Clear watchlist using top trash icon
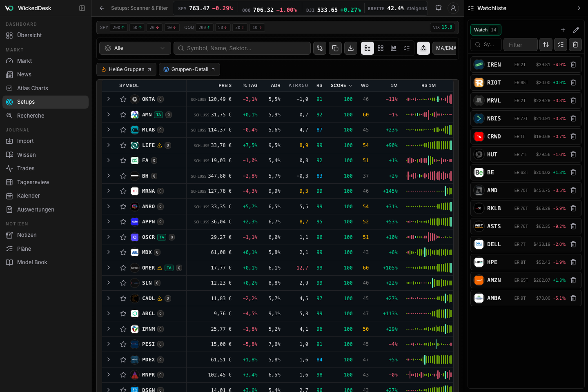Viewport: 588px width, 392px height. [x=575, y=45]
